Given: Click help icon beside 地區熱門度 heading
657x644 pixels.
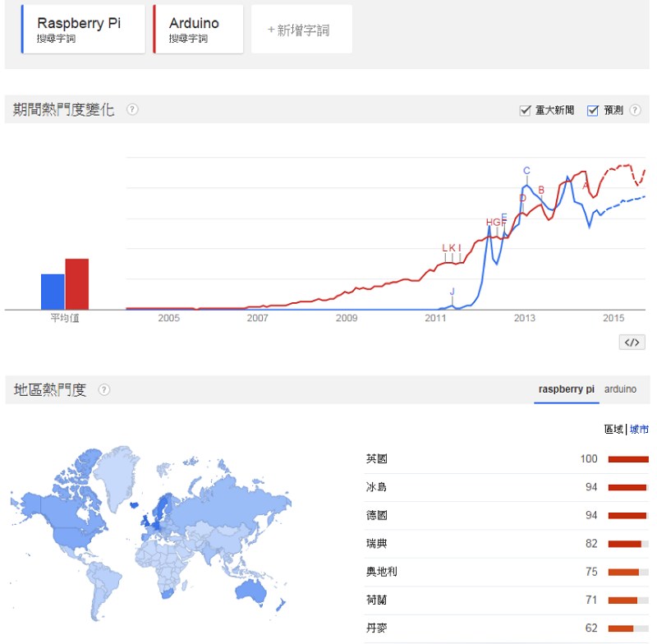Looking at the screenshot, I should (104, 390).
